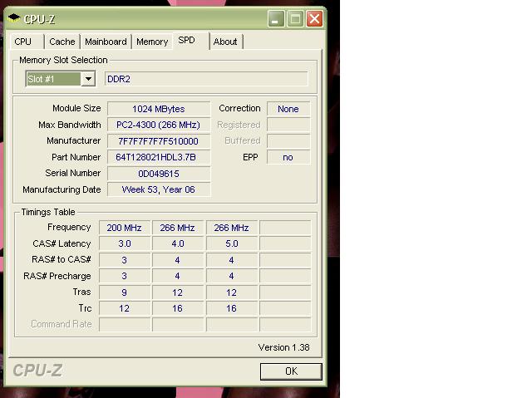Click the CPU-Z chip icon in title bar

tap(14, 18)
